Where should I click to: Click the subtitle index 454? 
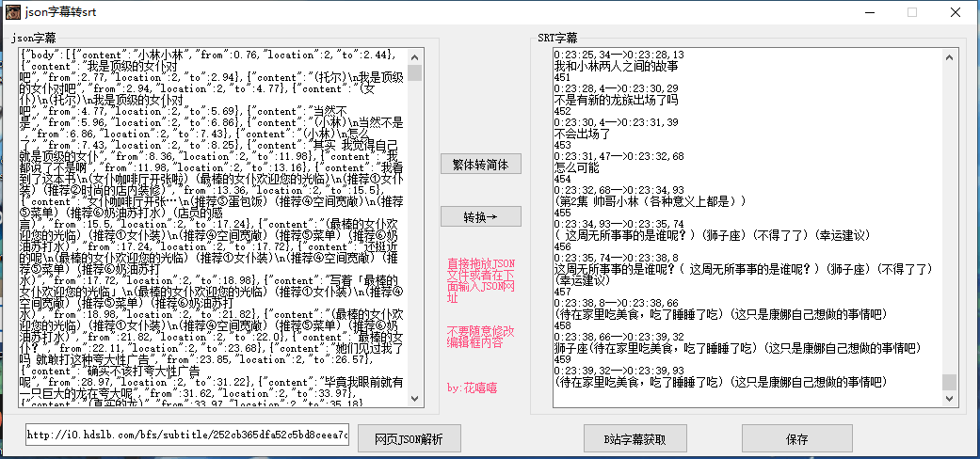coord(562,179)
